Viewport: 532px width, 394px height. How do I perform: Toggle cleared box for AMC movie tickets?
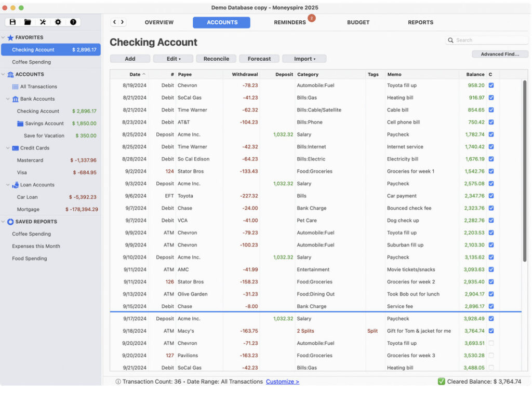[491, 269]
